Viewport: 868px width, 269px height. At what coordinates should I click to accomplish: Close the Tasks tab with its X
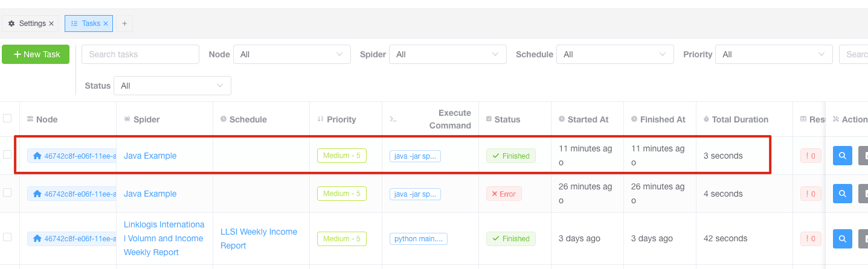(x=106, y=24)
